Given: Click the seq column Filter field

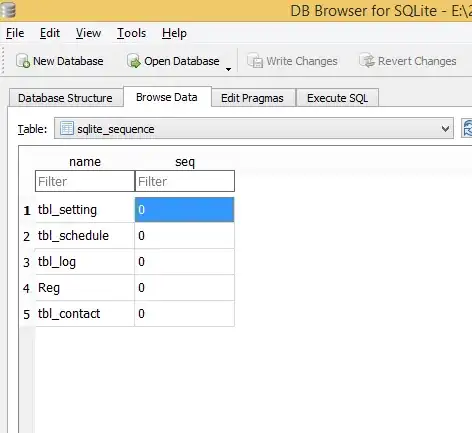Looking at the screenshot, I should click(x=185, y=181).
